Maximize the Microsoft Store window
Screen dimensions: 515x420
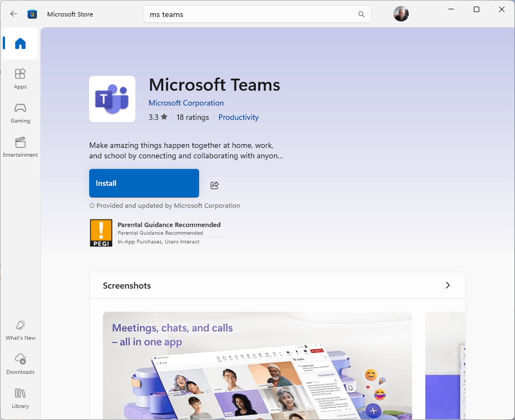(x=476, y=9)
